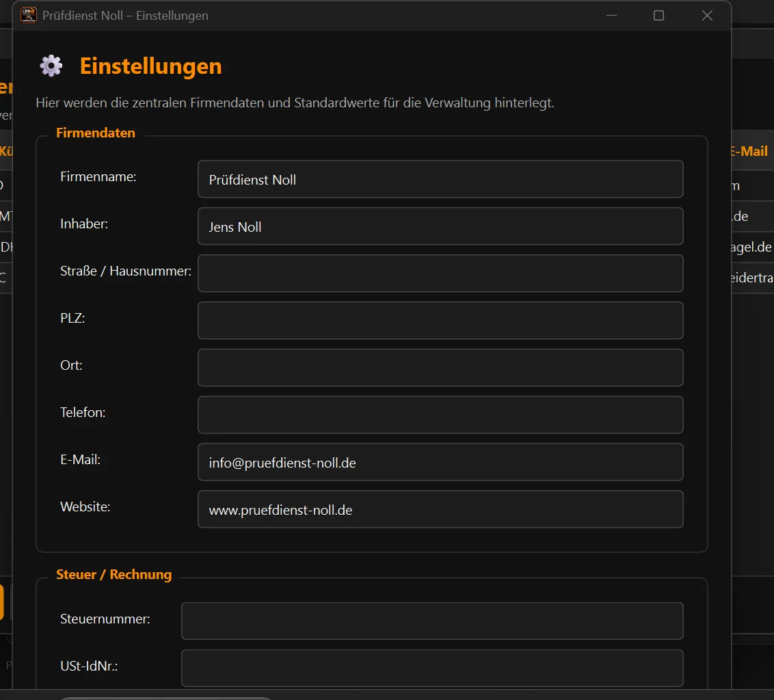774x700 pixels.
Task: Click the settings gear icon beside Einstellungen
Action: (51, 66)
